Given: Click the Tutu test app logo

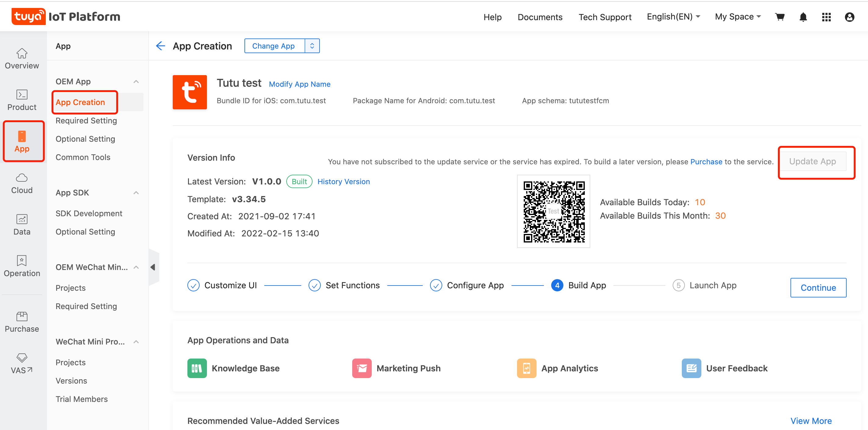Looking at the screenshot, I should 190,92.
